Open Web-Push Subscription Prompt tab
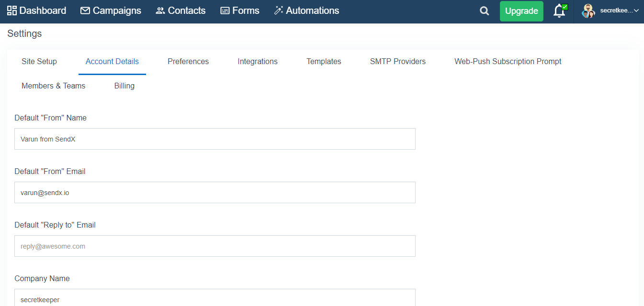The width and height of the screenshot is (644, 306). (x=508, y=62)
